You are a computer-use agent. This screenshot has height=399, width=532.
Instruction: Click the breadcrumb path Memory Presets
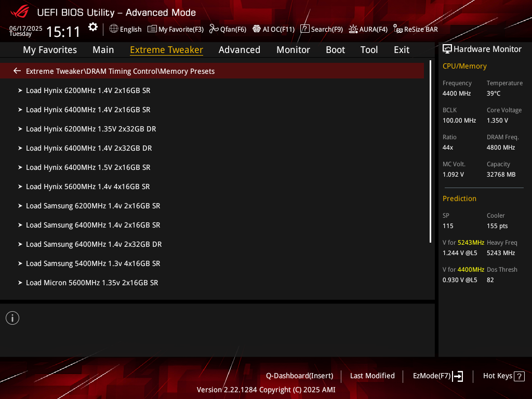coord(187,71)
